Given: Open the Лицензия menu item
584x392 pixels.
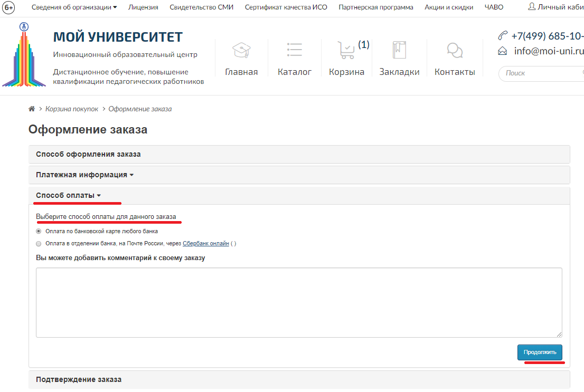Looking at the screenshot, I should point(143,7).
